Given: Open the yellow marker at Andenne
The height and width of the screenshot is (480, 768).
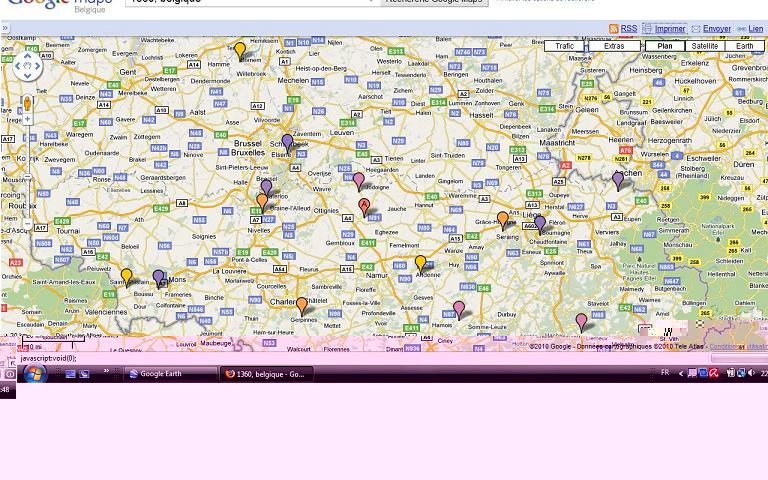Looking at the screenshot, I should click(x=420, y=264).
